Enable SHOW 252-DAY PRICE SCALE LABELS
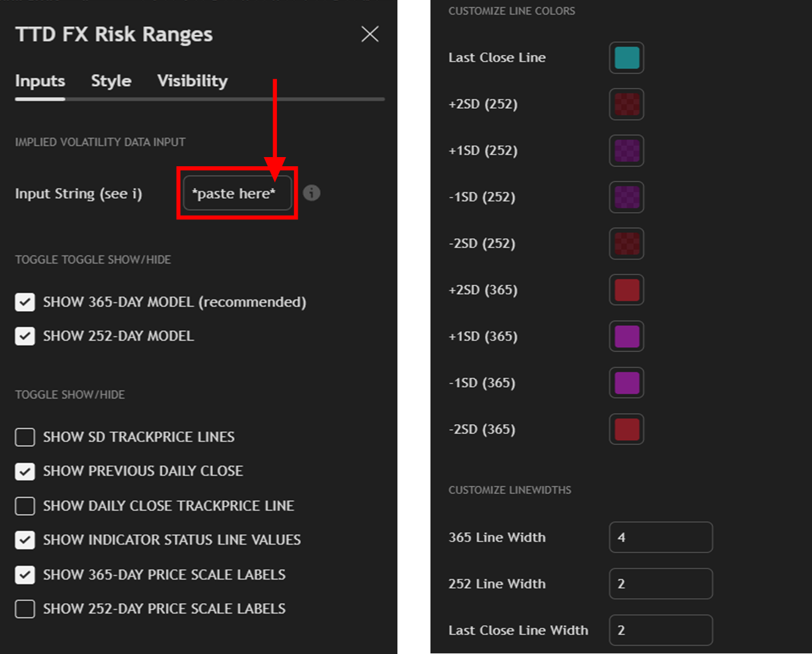Image resolution: width=812 pixels, height=654 pixels. point(25,609)
